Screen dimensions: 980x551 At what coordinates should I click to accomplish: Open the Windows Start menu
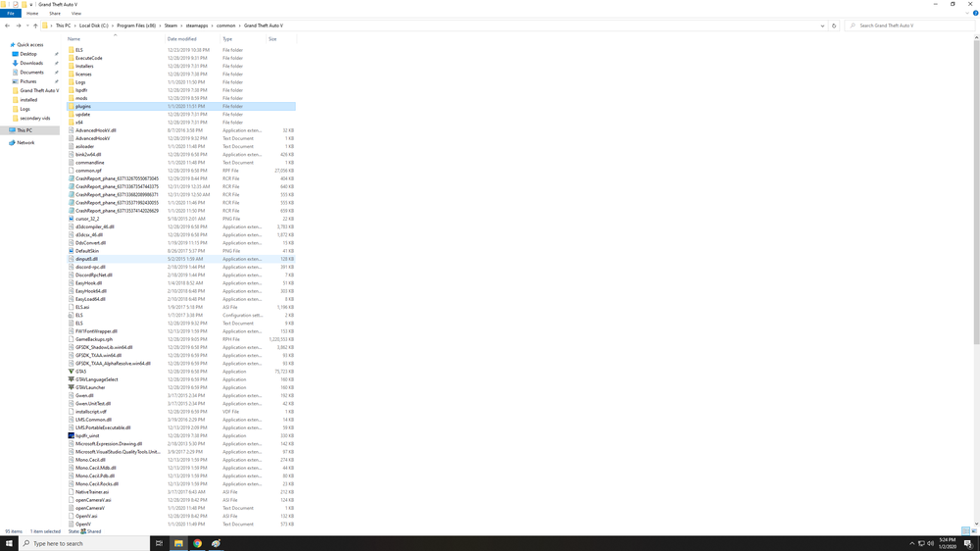click(x=9, y=543)
